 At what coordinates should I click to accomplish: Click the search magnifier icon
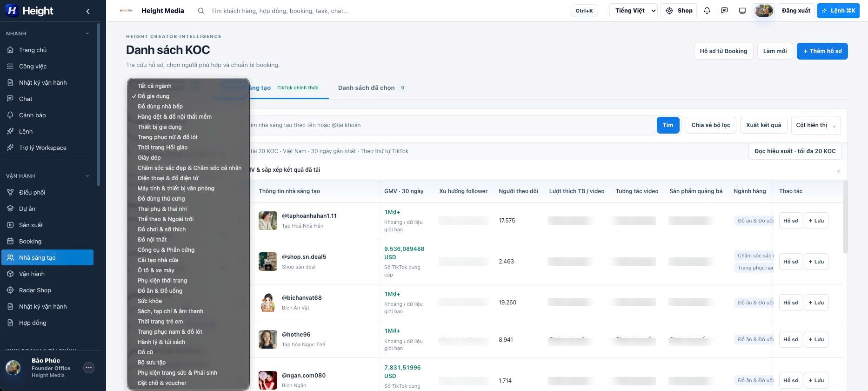[201, 11]
